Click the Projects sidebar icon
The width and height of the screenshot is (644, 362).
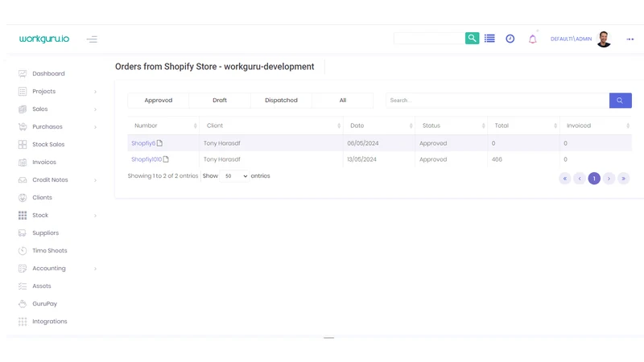tap(23, 92)
